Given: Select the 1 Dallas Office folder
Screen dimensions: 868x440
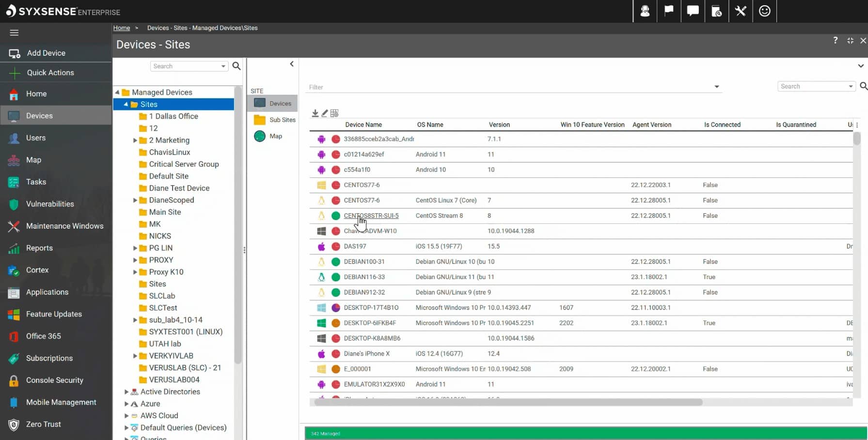Looking at the screenshot, I should [174, 116].
